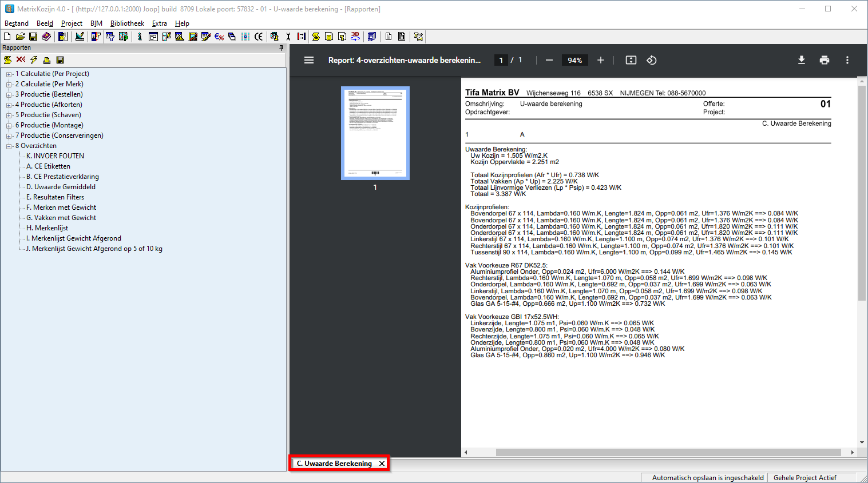The width and height of the screenshot is (868, 483).
Task: Click the lightning bolt icon in Rapporten panel
Action: click(x=34, y=60)
